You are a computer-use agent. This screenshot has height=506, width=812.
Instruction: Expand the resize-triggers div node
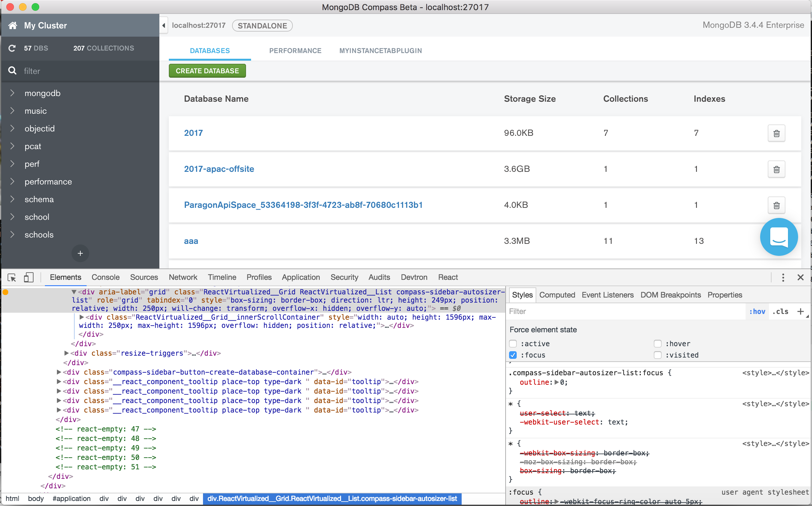[x=66, y=353]
